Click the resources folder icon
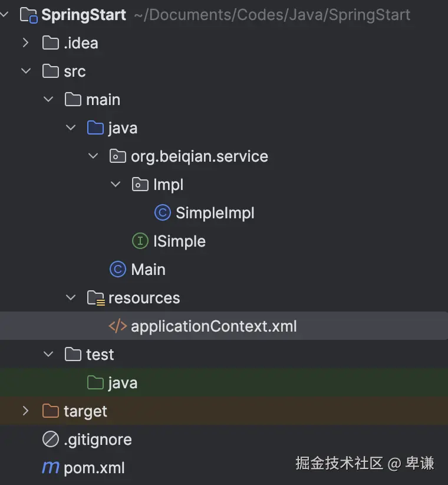Image resolution: width=448 pixels, height=485 pixels. [95, 298]
